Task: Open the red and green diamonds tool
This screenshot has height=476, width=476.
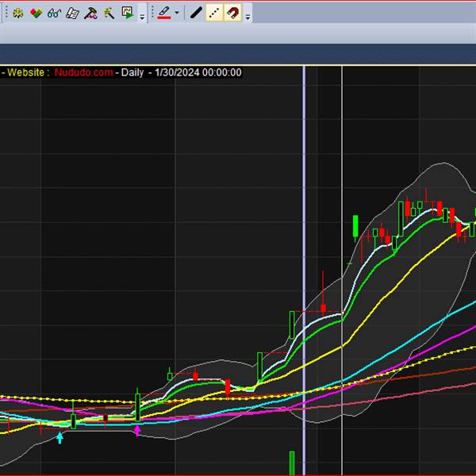Action: coord(36,13)
